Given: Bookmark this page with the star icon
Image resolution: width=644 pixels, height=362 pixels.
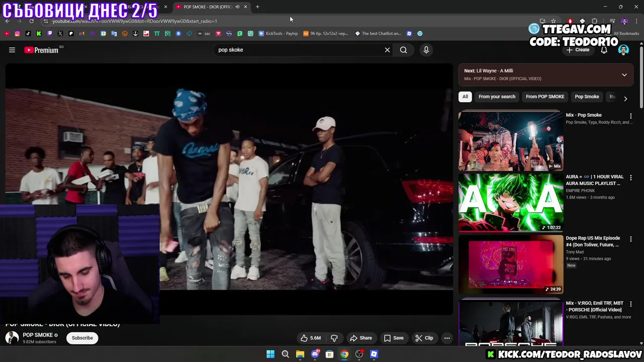Looking at the screenshot, I should 553,21.
